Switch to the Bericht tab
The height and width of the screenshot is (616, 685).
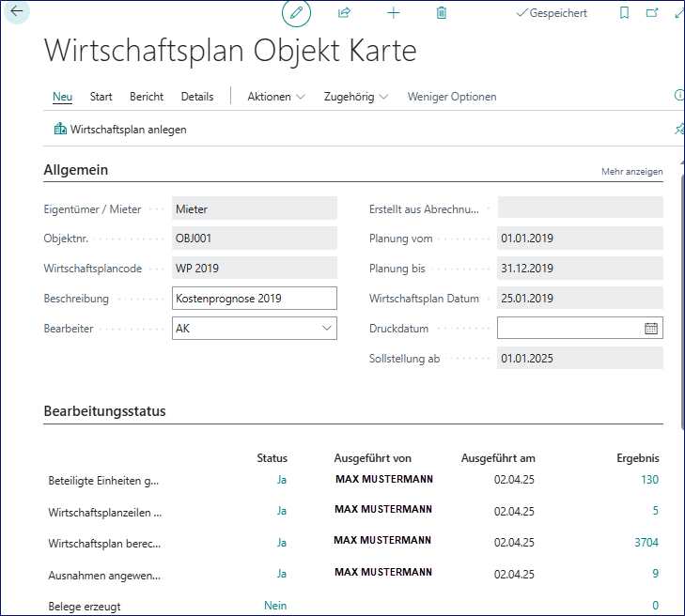click(x=147, y=97)
